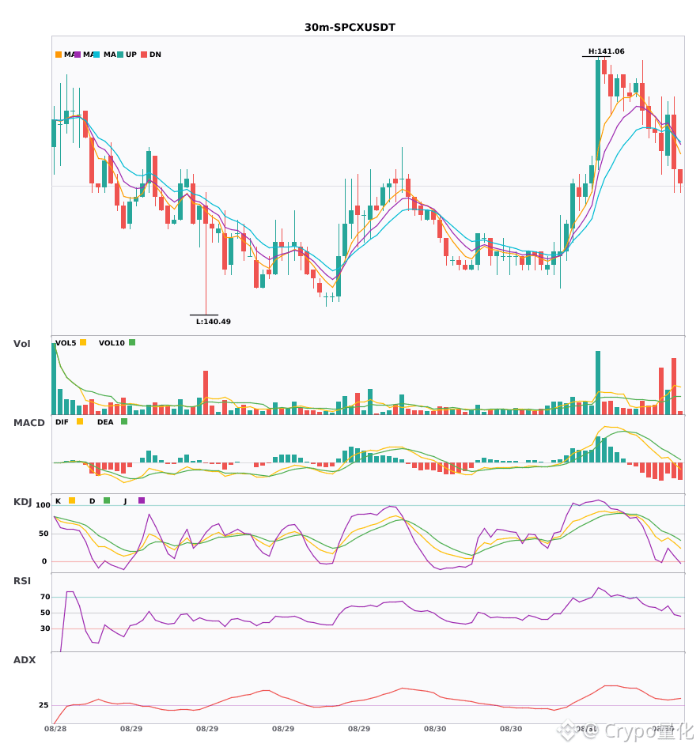Click the green VOL10 legend swatch
The height and width of the screenshot is (751, 700).
click(x=132, y=342)
